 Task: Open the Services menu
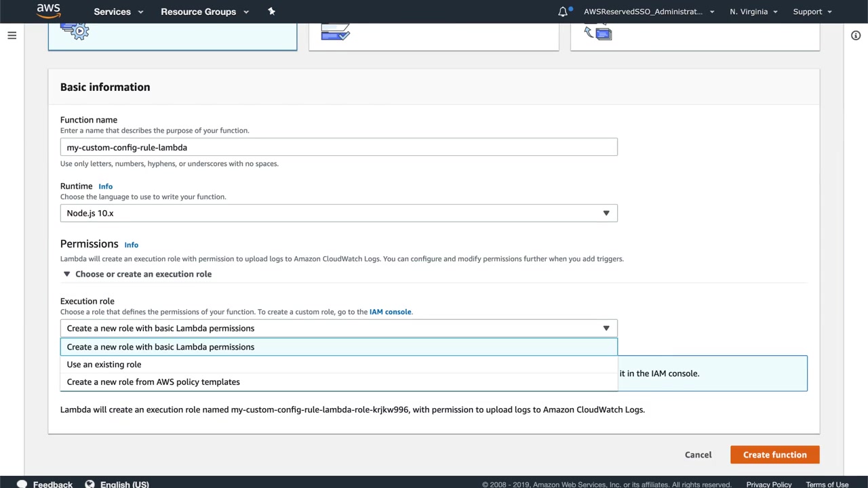118,12
